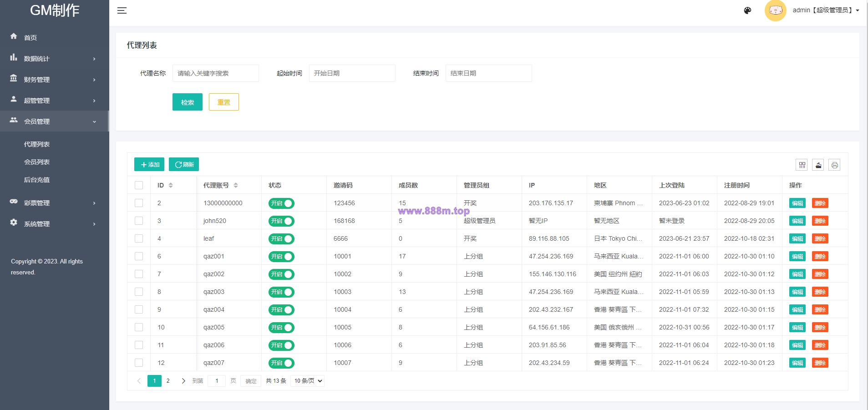Open 会员列表 in the sidebar

(x=37, y=162)
